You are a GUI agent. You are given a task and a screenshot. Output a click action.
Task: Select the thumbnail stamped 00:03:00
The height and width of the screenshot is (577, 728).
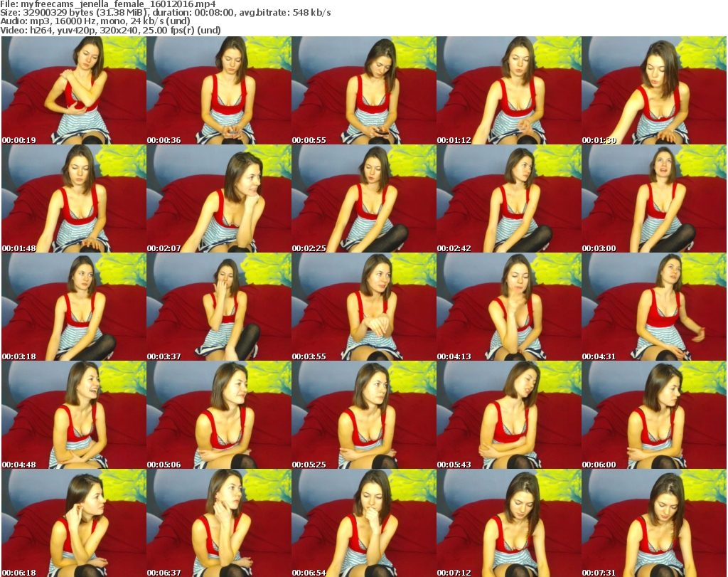(x=654, y=198)
